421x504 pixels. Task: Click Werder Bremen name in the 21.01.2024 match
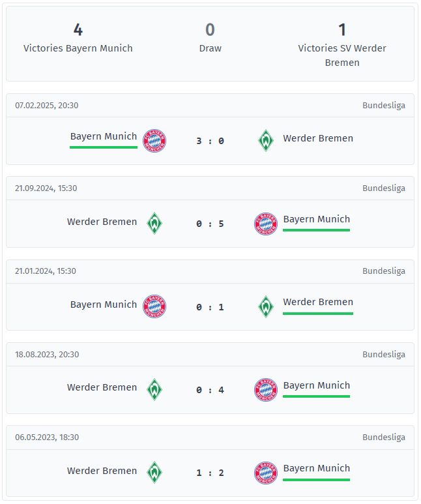[x=318, y=303]
